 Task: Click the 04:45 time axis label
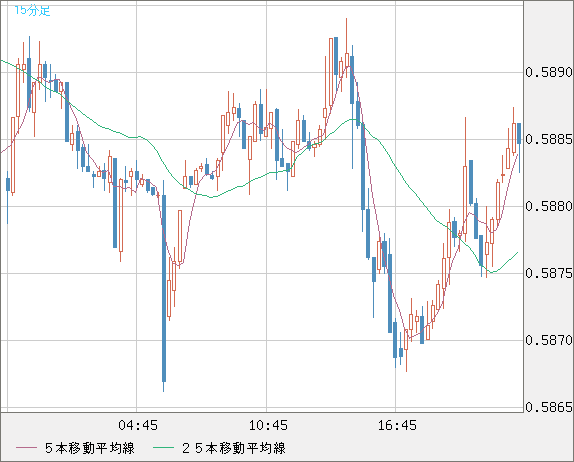(138, 425)
